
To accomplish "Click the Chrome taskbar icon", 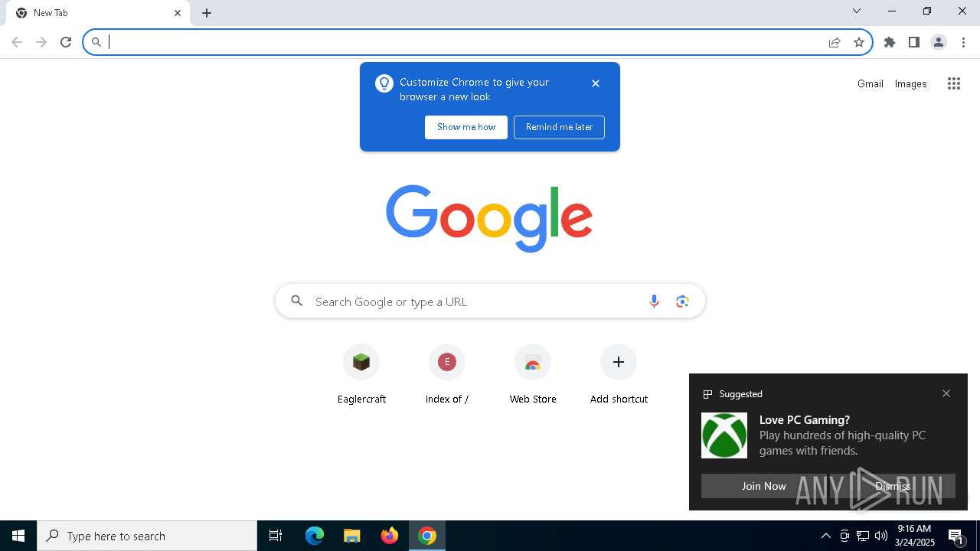I will pyautogui.click(x=427, y=536).
